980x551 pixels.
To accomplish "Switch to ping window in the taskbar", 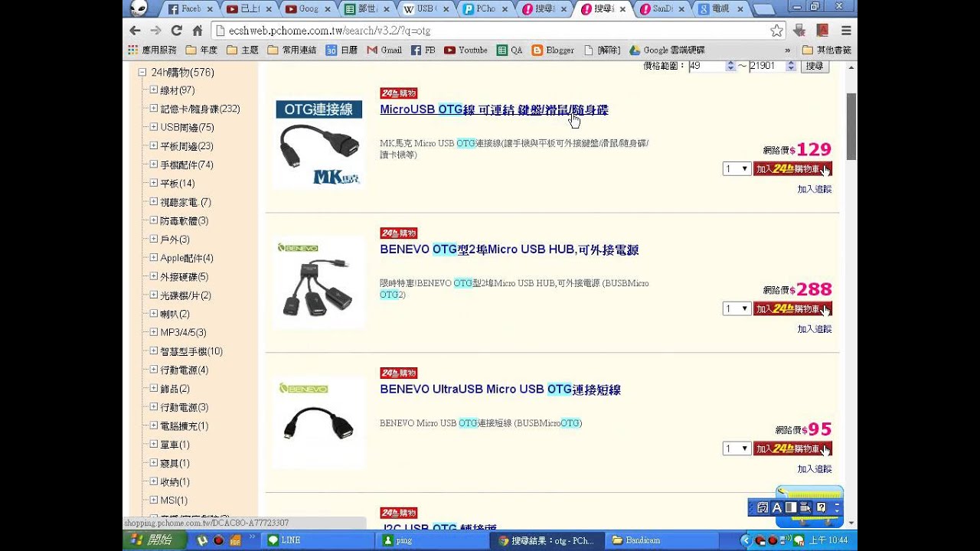I will 433,540.
